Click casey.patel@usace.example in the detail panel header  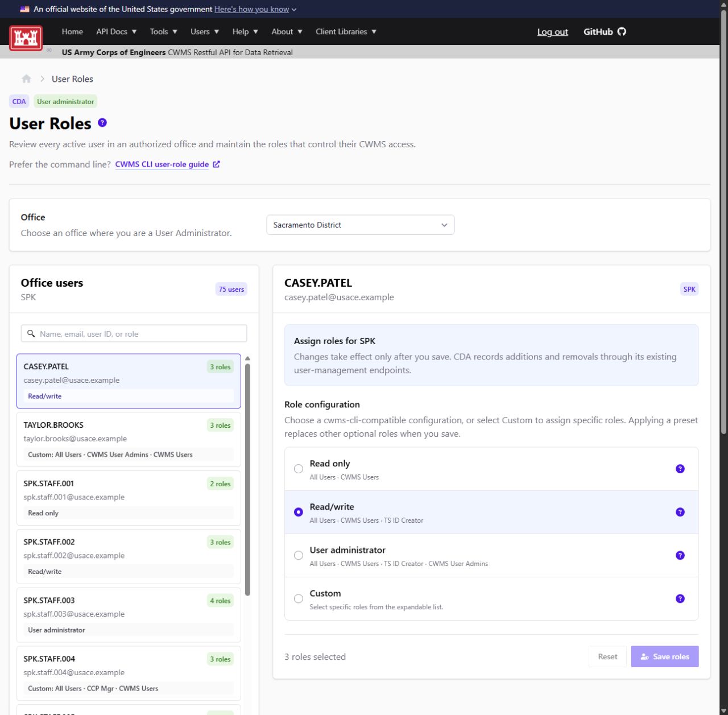(x=339, y=297)
